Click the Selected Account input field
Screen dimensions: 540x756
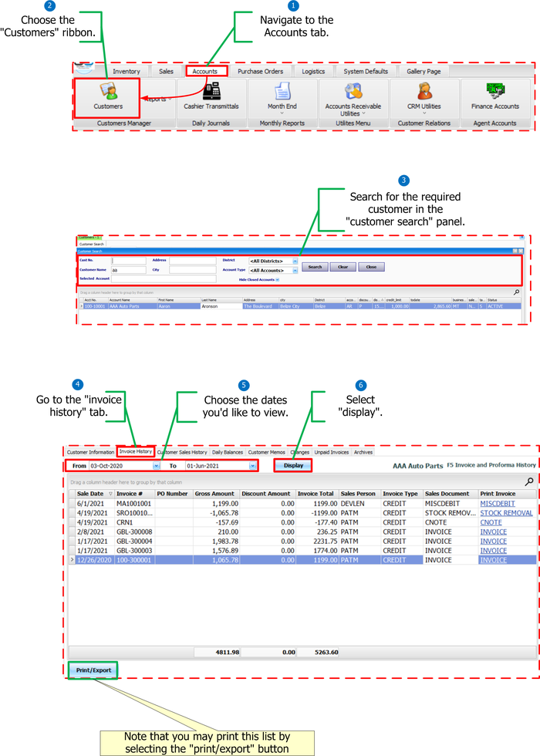[164, 278]
